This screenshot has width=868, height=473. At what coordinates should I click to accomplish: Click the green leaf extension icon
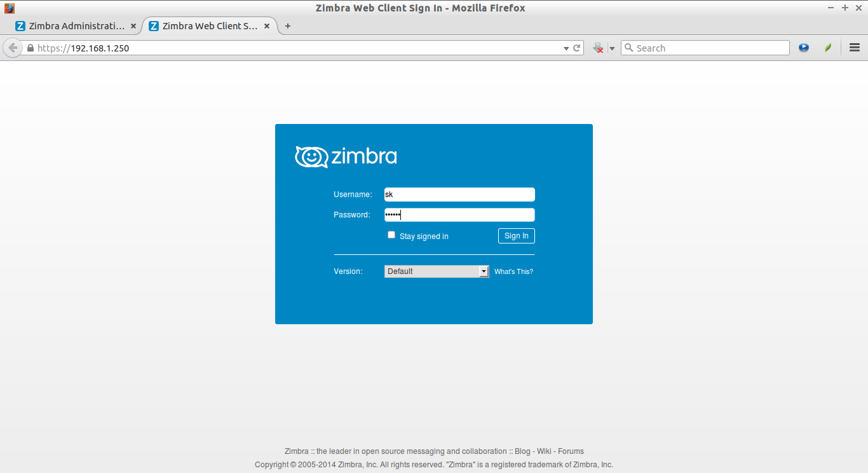pyautogui.click(x=828, y=48)
